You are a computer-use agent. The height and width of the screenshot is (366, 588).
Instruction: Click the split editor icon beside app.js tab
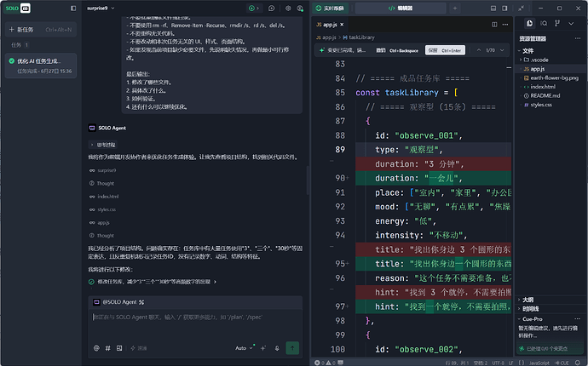[494, 25]
